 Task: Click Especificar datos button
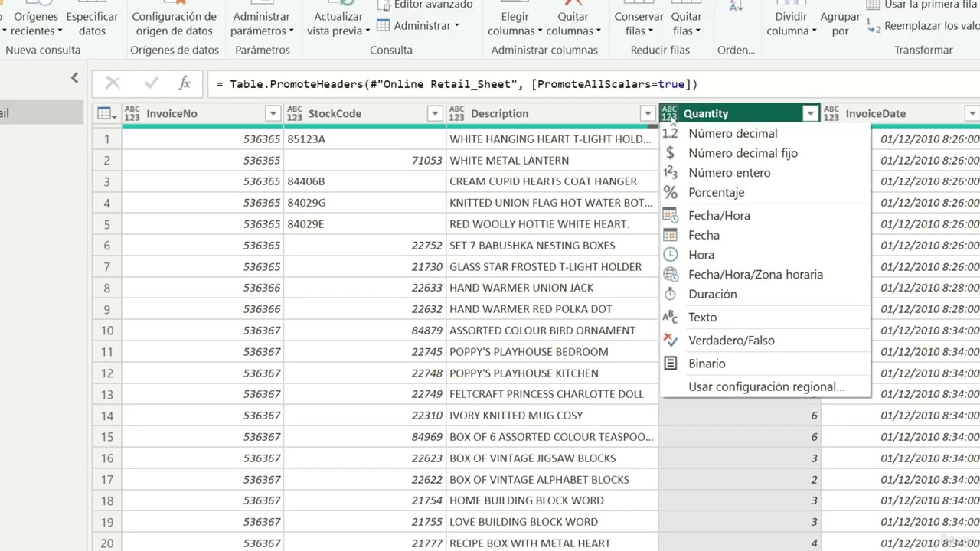point(92,23)
